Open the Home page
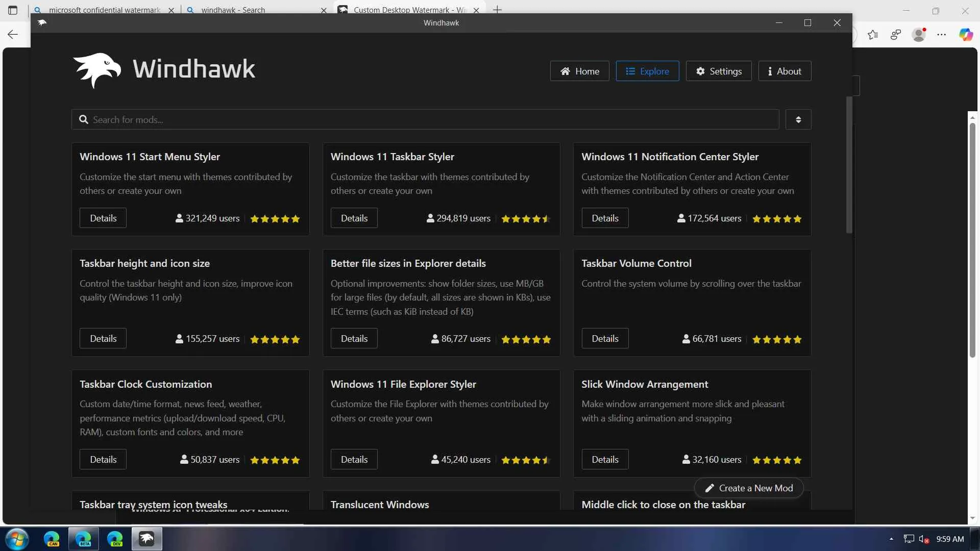This screenshot has height=551, width=980. (579, 71)
